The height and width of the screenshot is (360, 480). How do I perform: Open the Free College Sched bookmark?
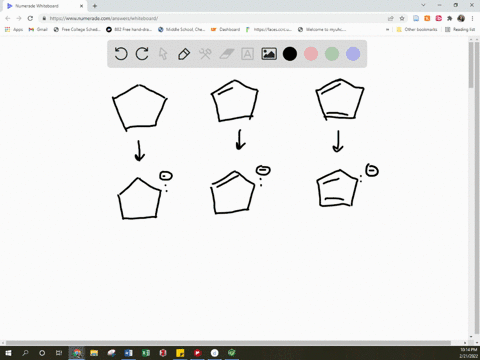click(x=77, y=29)
